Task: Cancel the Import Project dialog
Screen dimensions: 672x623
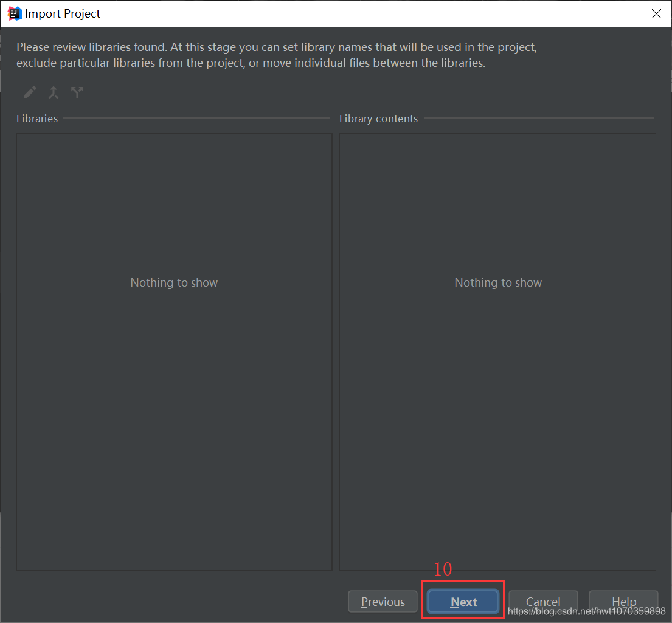Action: [543, 602]
